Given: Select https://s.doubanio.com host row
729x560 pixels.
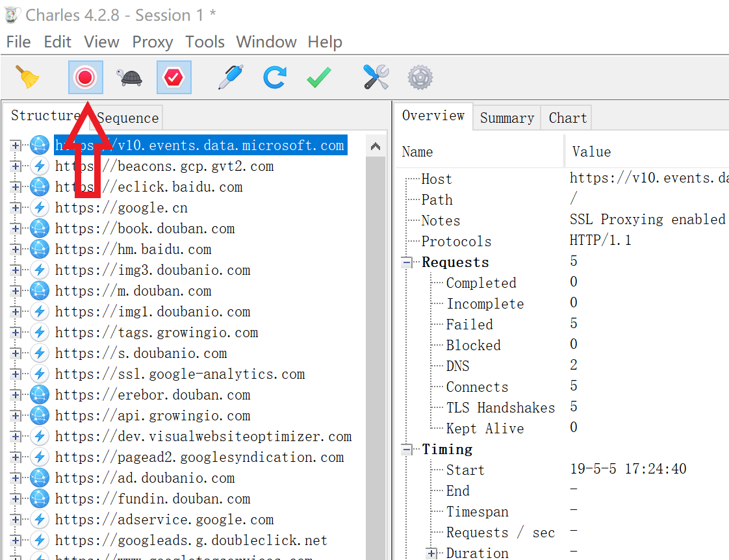Looking at the screenshot, I should 141,353.
